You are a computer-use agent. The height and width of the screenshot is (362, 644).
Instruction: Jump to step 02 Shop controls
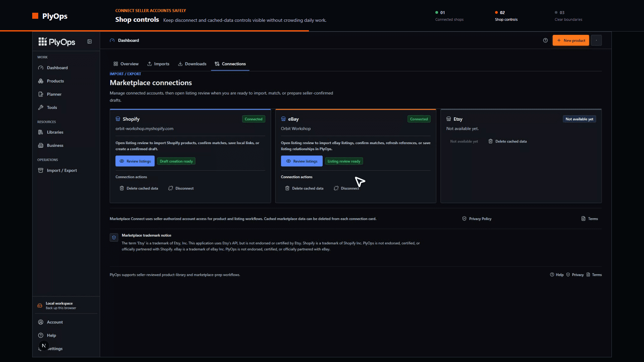tap(506, 16)
